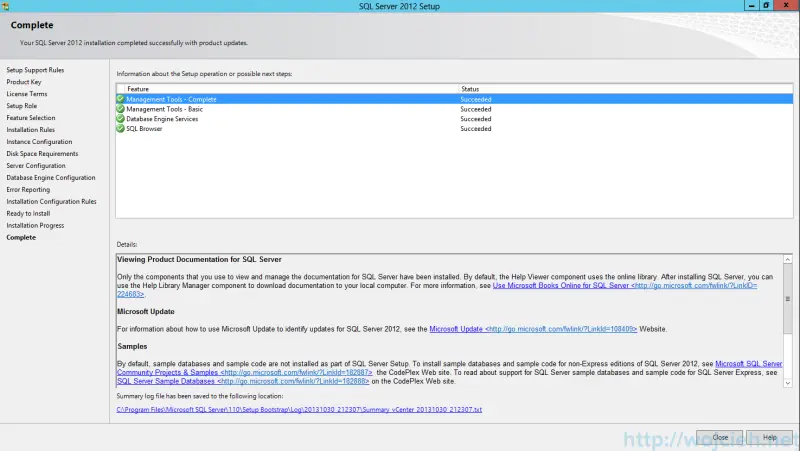This screenshot has height=451, width=800.
Task: Select the Management Tools - Basic row
Action: point(454,109)
